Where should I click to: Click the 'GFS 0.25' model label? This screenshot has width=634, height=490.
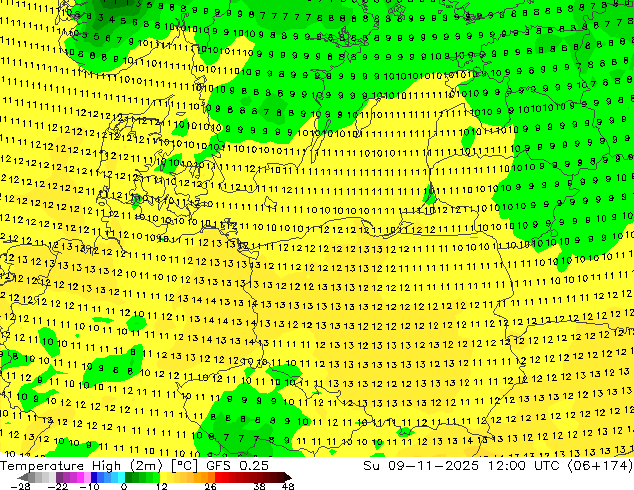click(237, 466)
